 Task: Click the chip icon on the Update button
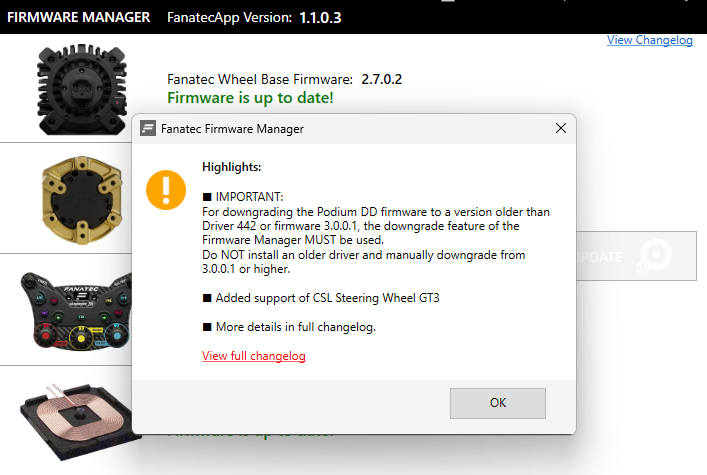[657, 257]
